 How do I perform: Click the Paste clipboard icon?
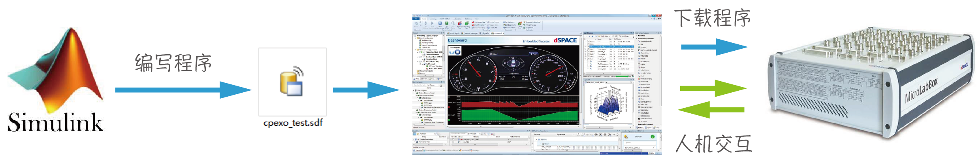point(416,23)
